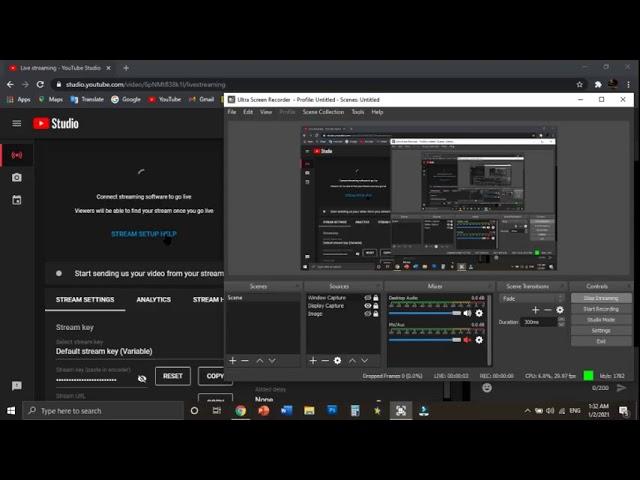The image size is (640, 480).
Task: Open Stream Setup Help link
Action: click(x=144, y=234)
